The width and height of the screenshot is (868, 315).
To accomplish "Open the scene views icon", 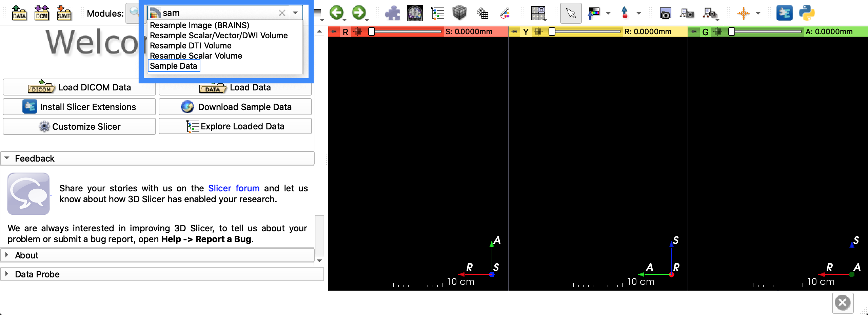I will click(687, 13).
